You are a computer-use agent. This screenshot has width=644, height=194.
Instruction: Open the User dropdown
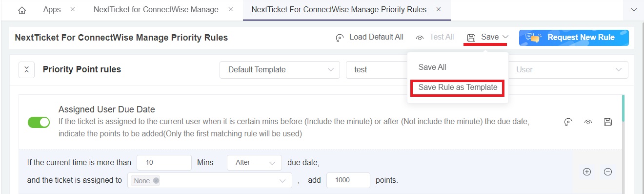(568, 69)
